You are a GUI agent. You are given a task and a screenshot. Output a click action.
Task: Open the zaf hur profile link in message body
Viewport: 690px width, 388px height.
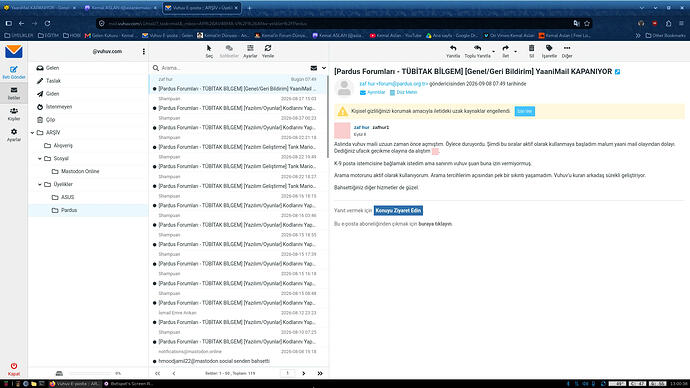click(x=361, y=127)
